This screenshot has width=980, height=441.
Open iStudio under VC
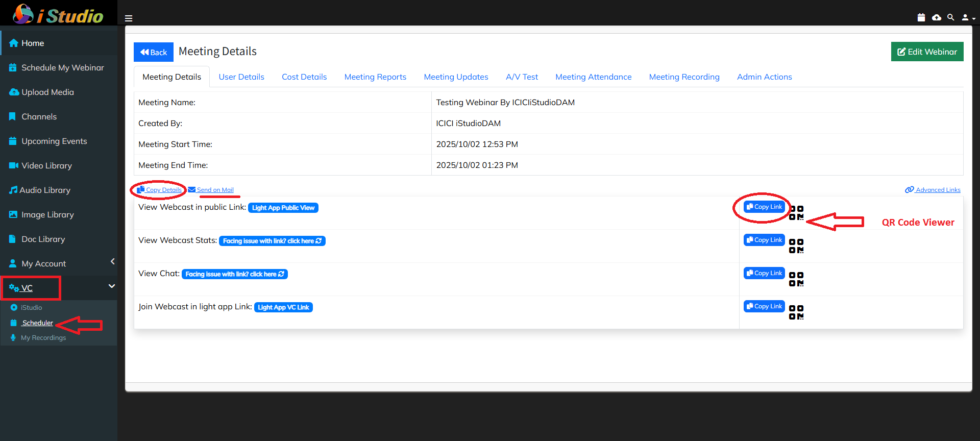click(31, 307)
